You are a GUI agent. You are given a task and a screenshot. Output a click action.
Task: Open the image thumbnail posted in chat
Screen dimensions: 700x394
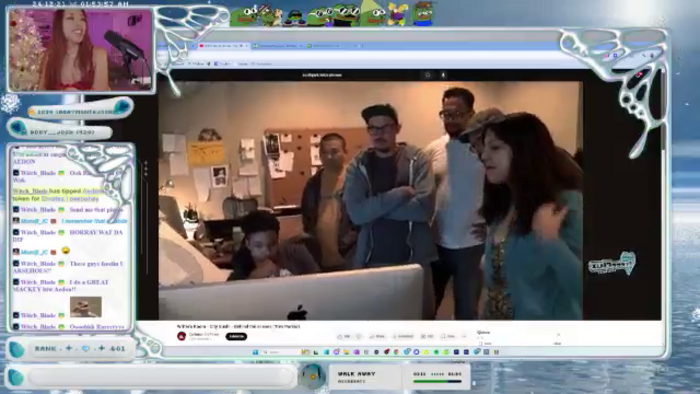tap(86, 307)
